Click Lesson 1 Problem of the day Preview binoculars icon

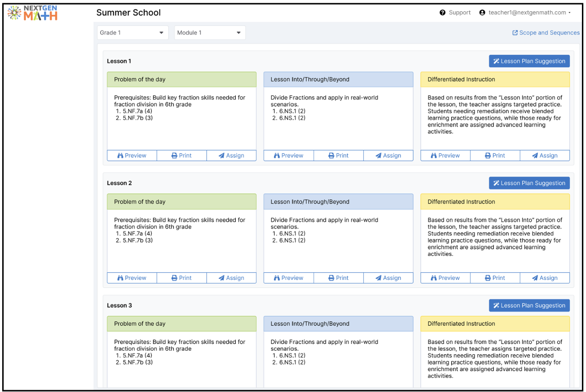[120, 156]
